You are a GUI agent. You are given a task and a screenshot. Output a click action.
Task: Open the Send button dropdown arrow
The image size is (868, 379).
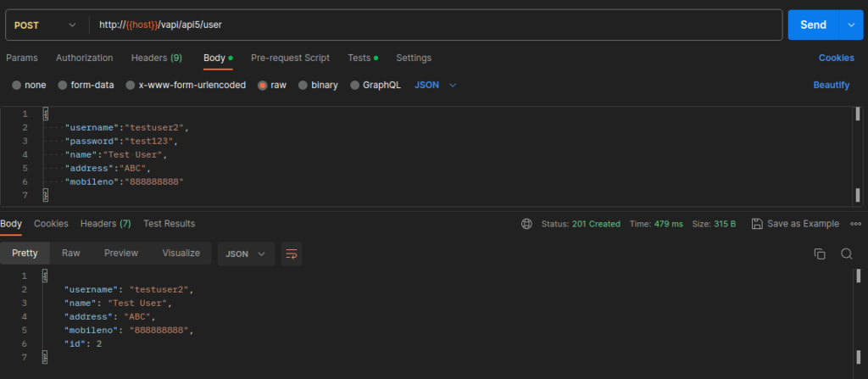[x=851, y=25]
